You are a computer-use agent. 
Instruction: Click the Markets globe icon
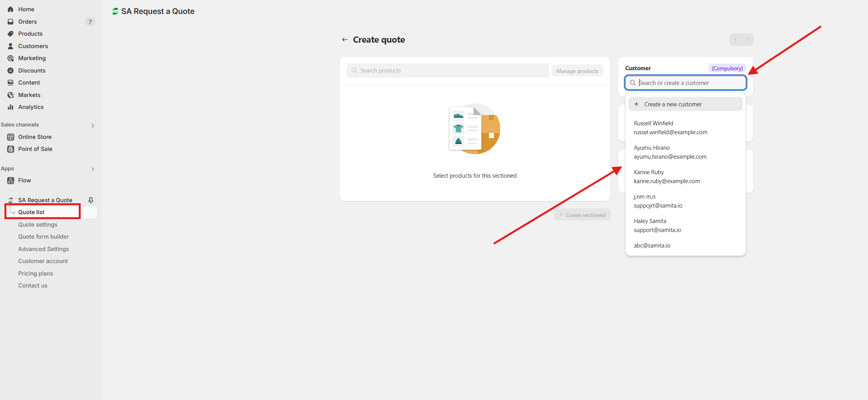pos(10,95)
